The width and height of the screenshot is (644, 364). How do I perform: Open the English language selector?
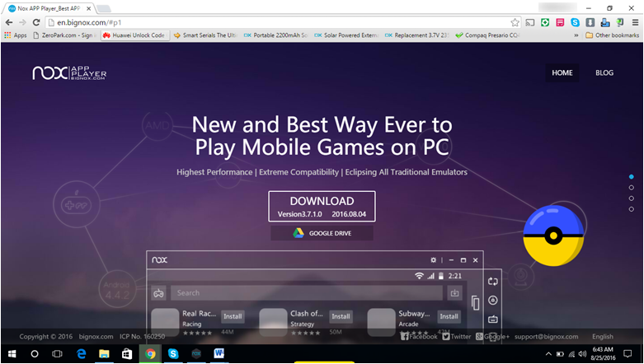(x=603, y=337)
